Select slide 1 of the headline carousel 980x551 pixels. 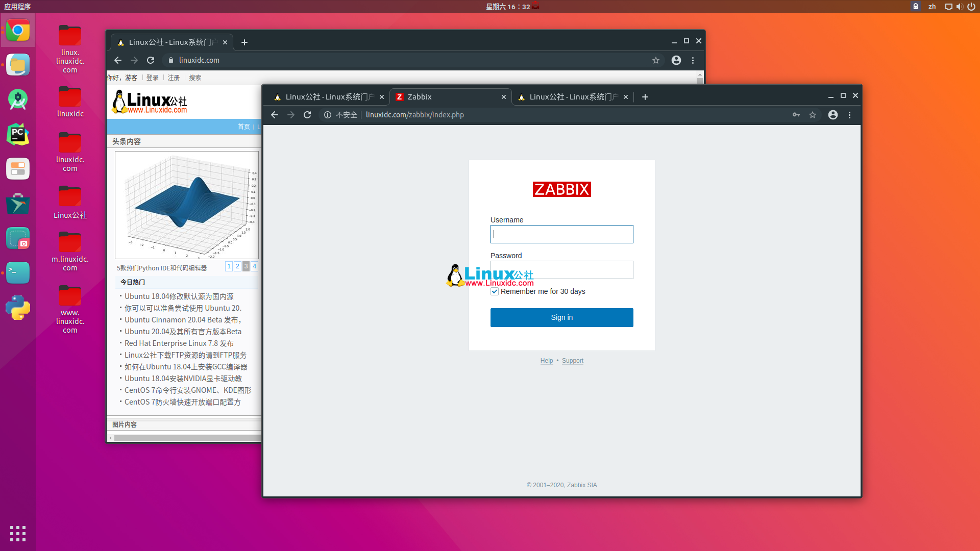pos(229,266)
